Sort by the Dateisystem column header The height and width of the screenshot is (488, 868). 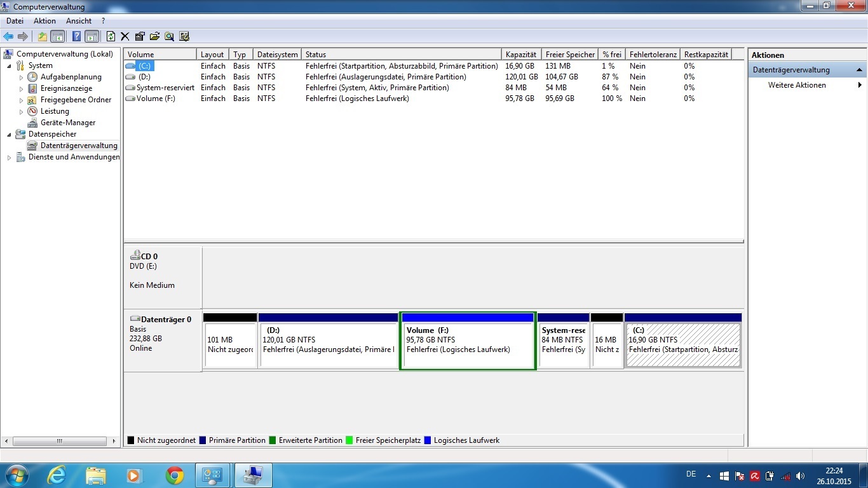point(277,55)
